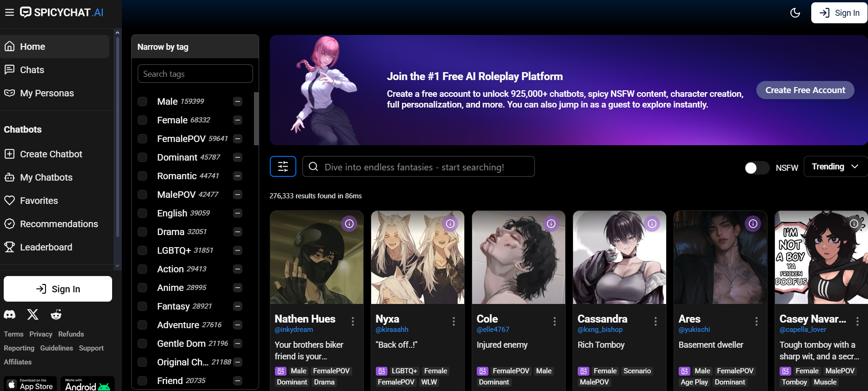This screenshot has width=868, height=391.
Task: Click the info icon on Nyxa card
Action: [x=450, y=224]
